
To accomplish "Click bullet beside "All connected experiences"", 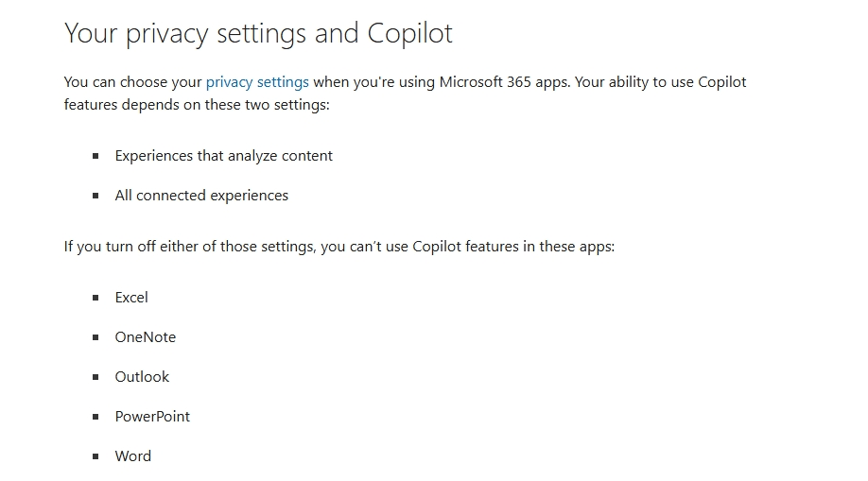I will point(95,196).
